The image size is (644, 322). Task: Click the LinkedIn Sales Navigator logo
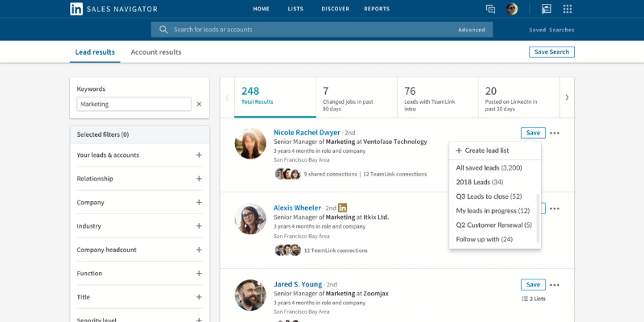[114, 9]
